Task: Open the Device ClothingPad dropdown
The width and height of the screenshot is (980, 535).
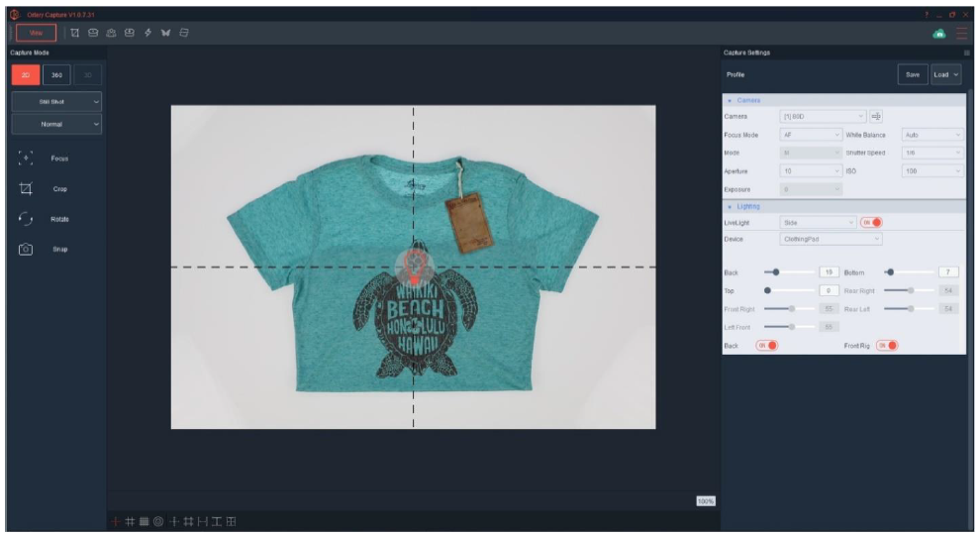Action: point(831,239)
